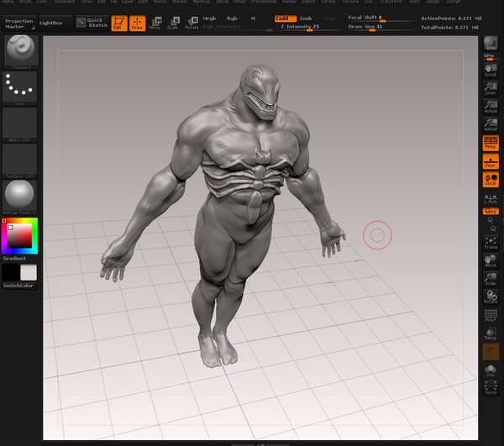Activate Rotate mode in the top shelf
Screen dimensions: 504x446
[x=192, y=24]
